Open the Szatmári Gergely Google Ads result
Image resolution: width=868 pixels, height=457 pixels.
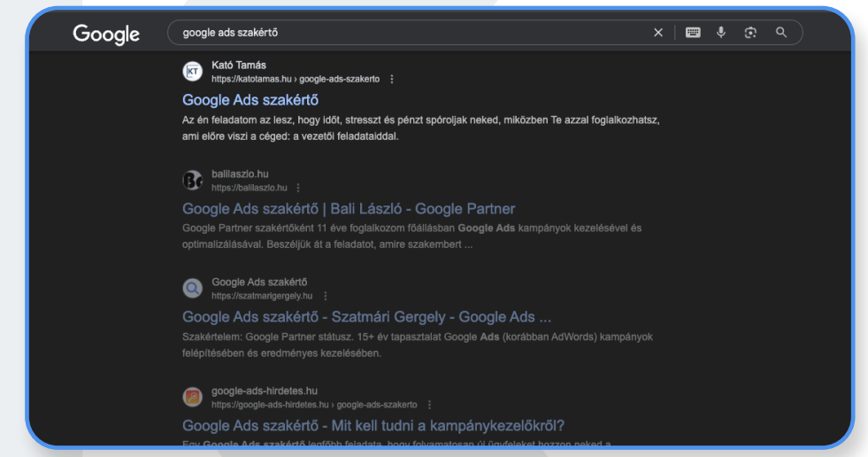366,317
